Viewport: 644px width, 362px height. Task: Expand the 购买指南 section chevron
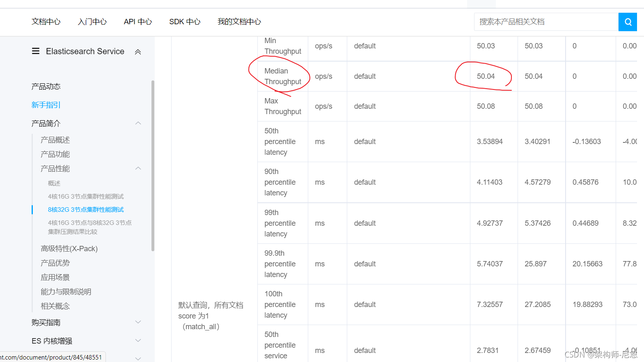(x=138, y=322)
